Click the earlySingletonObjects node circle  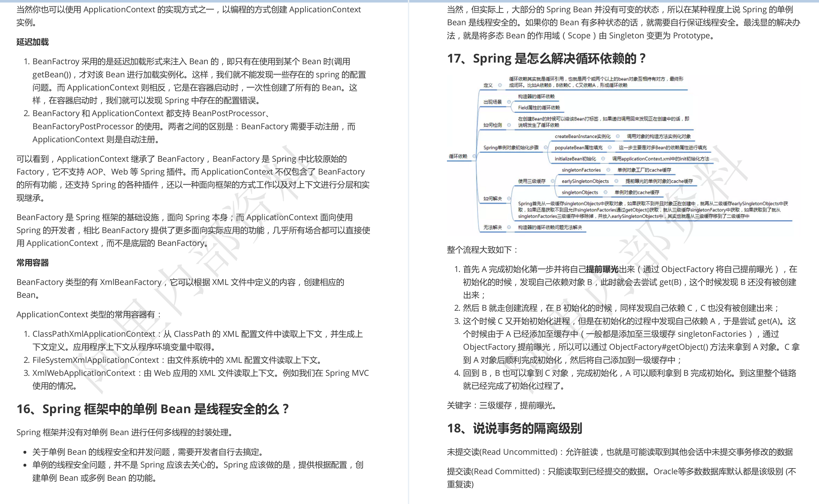[x=616, y=181]
